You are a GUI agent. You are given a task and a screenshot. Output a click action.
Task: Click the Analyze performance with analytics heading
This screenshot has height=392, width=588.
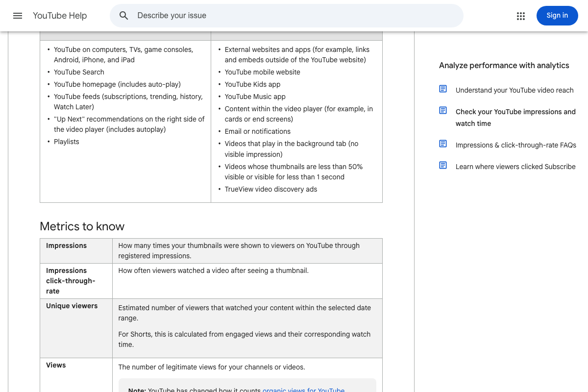click(x=504, y=66)
